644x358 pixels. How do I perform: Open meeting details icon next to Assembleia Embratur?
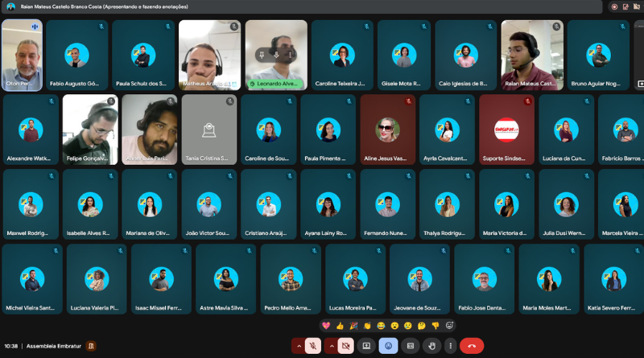click(x=92, y=346)
